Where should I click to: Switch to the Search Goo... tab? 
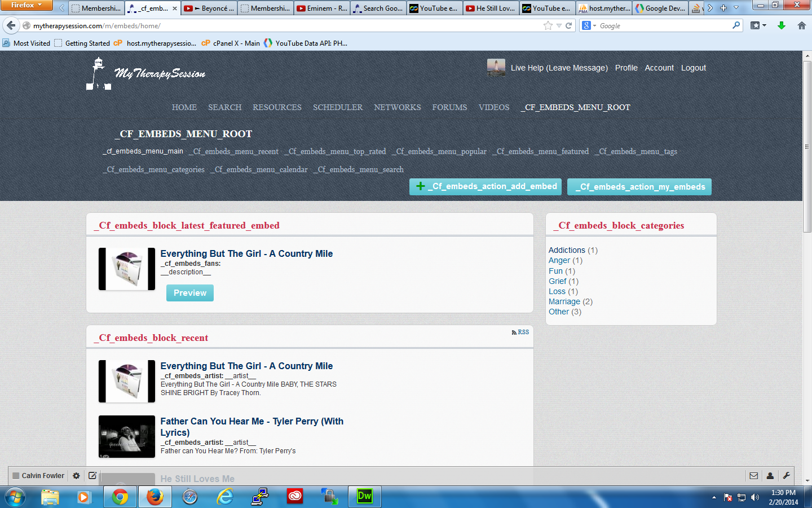tap(378, 8)
